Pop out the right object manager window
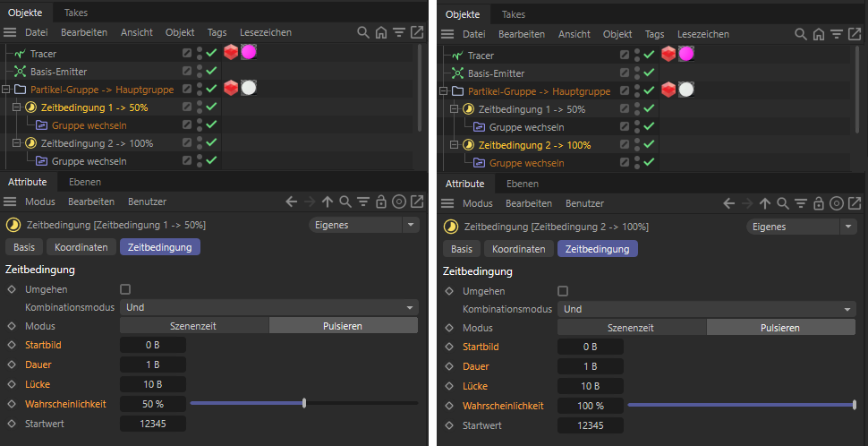 point(855,34)
